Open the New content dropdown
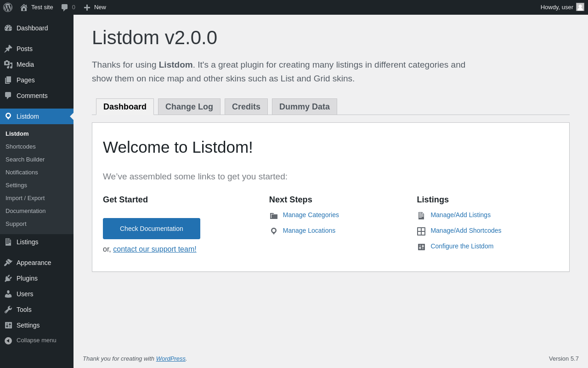This screenshot has height=368, width=588. pyautogui.click(x=95, y=7)
